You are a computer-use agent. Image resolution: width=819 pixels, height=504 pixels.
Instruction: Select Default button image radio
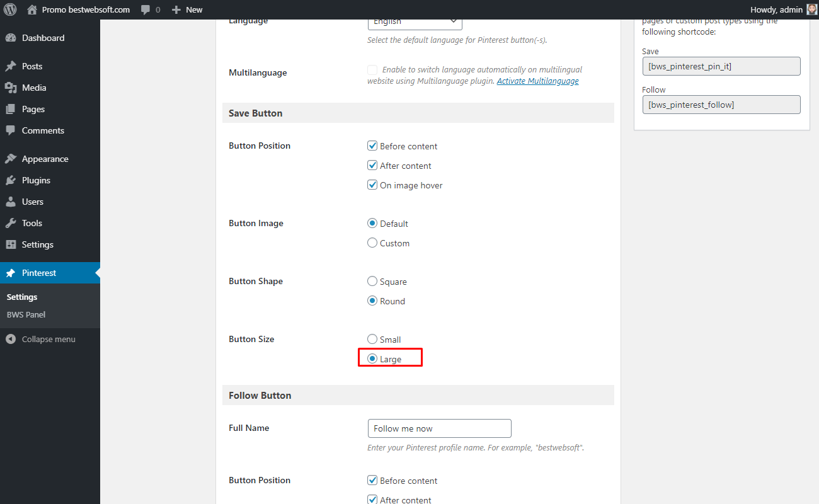[x=372, y=224]
